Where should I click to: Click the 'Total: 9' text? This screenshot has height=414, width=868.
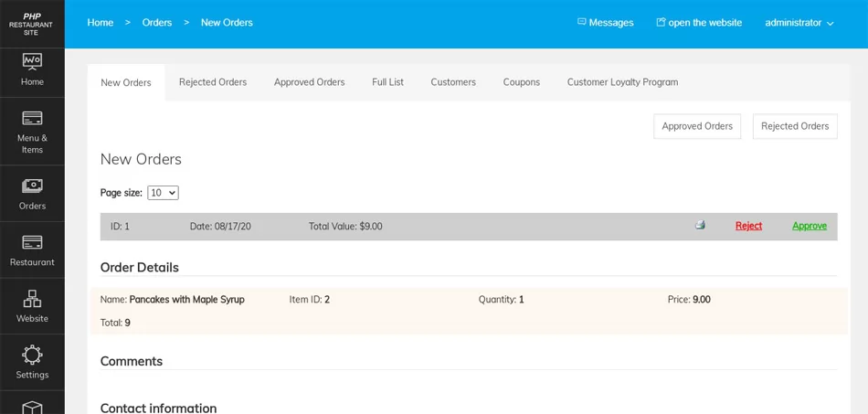115,323
